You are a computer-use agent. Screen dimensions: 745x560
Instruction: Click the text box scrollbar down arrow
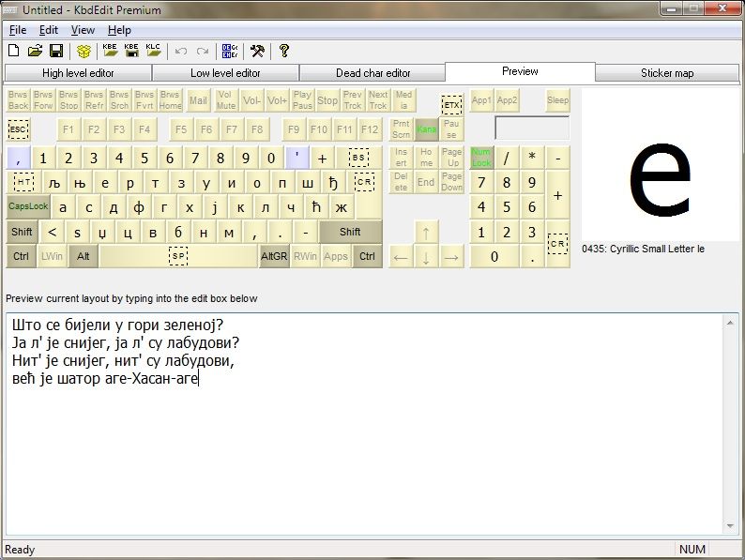point(730,526)
